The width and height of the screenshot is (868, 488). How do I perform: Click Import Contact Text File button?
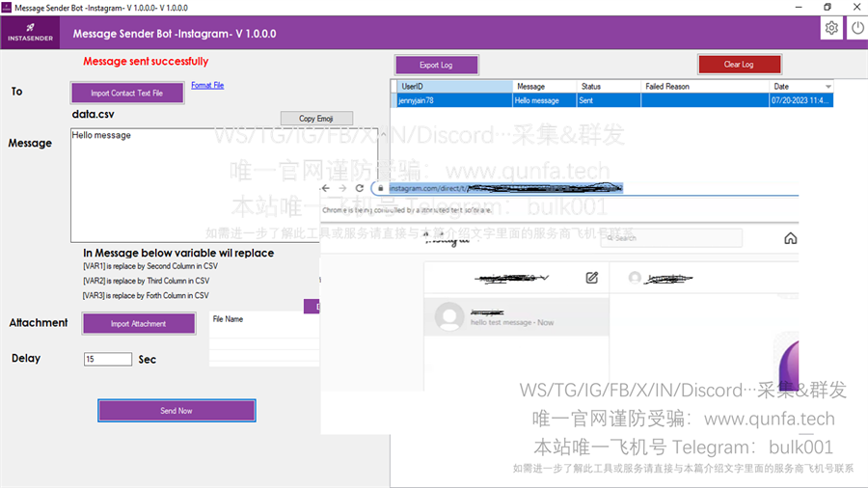tap(127, 93)
